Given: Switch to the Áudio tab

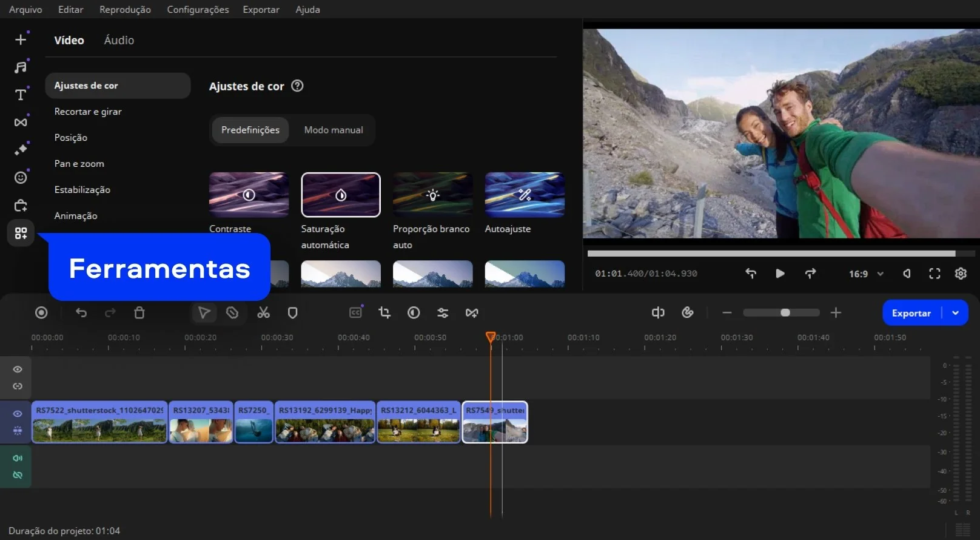Looking at the screenshot, I should pyautogui.click(x=119, y=40).
